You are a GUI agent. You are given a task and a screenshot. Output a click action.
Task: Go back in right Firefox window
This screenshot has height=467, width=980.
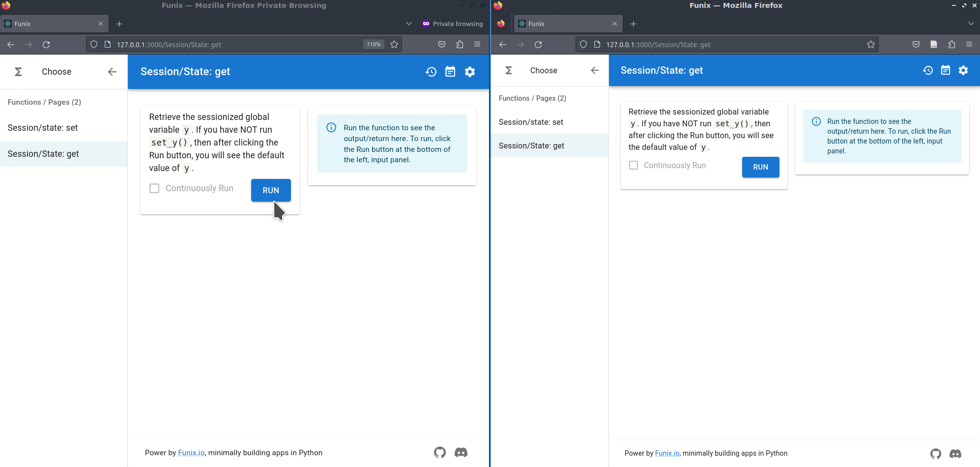tap(503, 45)
